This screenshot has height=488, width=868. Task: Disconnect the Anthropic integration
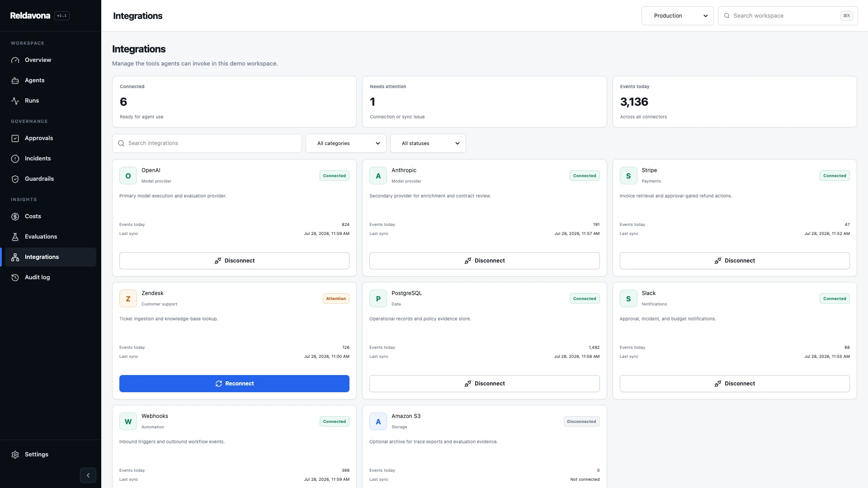(x=484, y=261)
